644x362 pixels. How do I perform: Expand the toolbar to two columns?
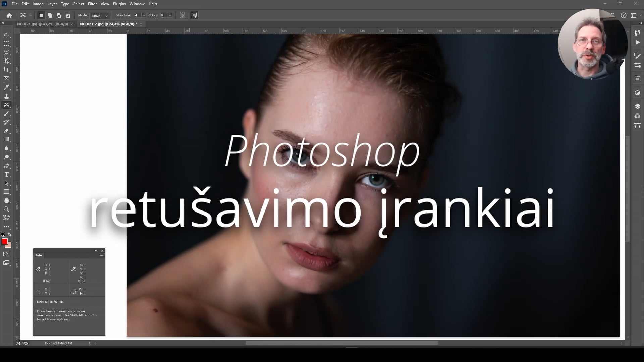point(3,23)
